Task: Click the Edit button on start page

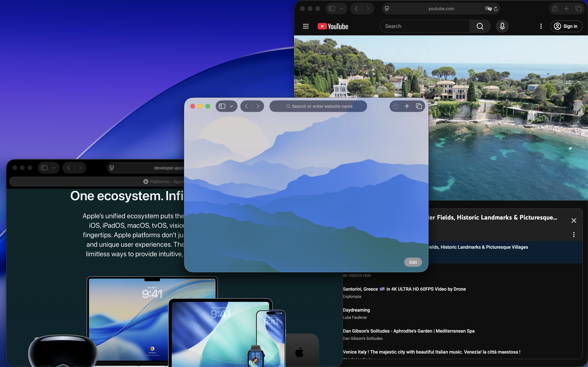Action: [413, 262]
